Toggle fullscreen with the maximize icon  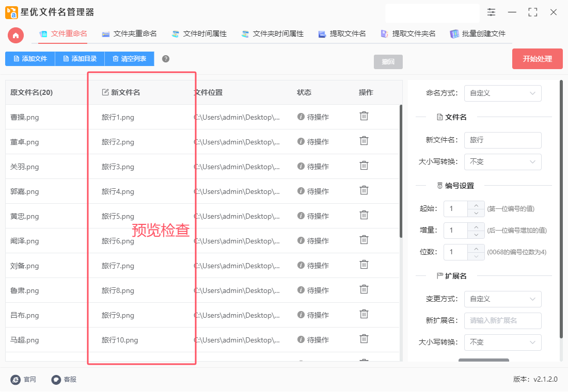(x=532, y=12)
